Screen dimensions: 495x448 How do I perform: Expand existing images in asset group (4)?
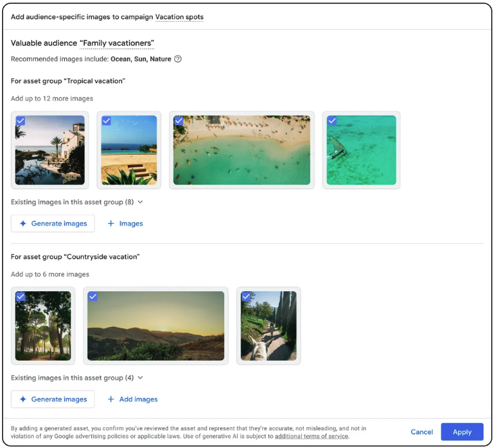[x=140, y=378]
